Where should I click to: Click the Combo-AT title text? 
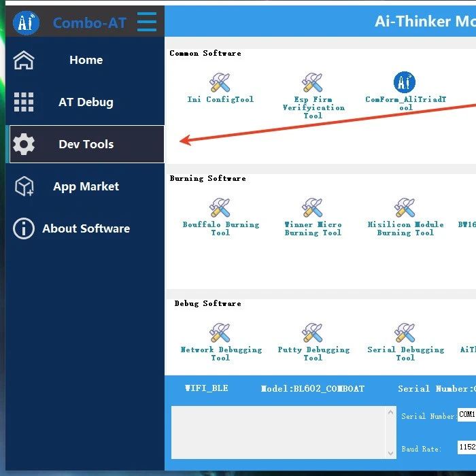[x=90, y=23]
